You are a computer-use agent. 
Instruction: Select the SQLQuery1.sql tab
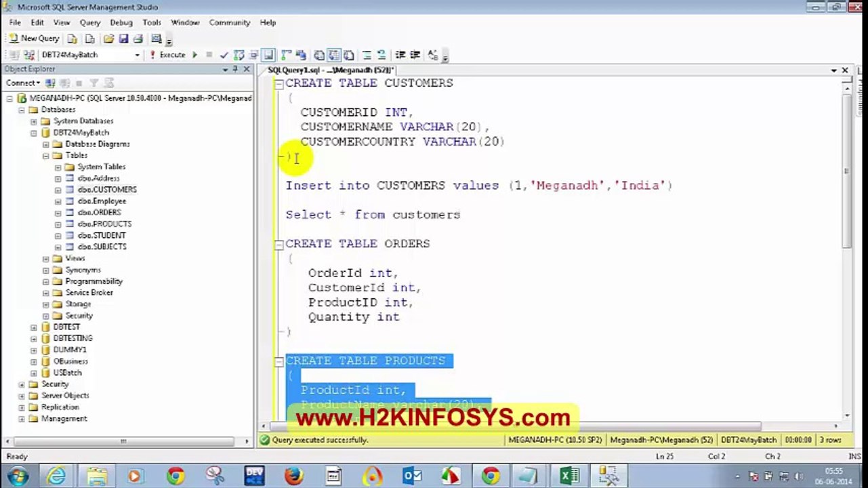330,70
